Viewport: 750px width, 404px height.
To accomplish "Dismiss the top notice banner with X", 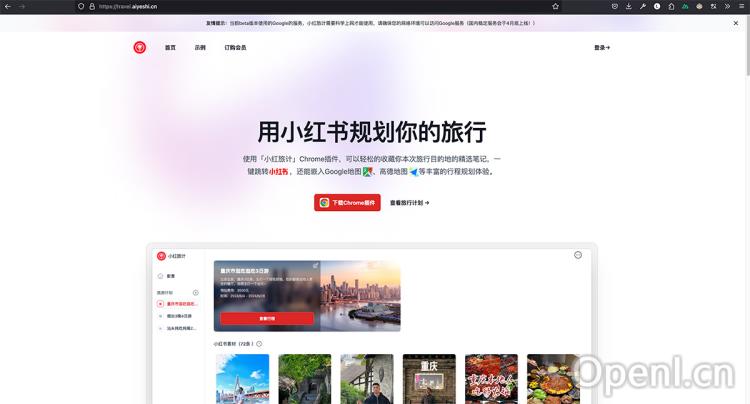I will coord(736,23).
